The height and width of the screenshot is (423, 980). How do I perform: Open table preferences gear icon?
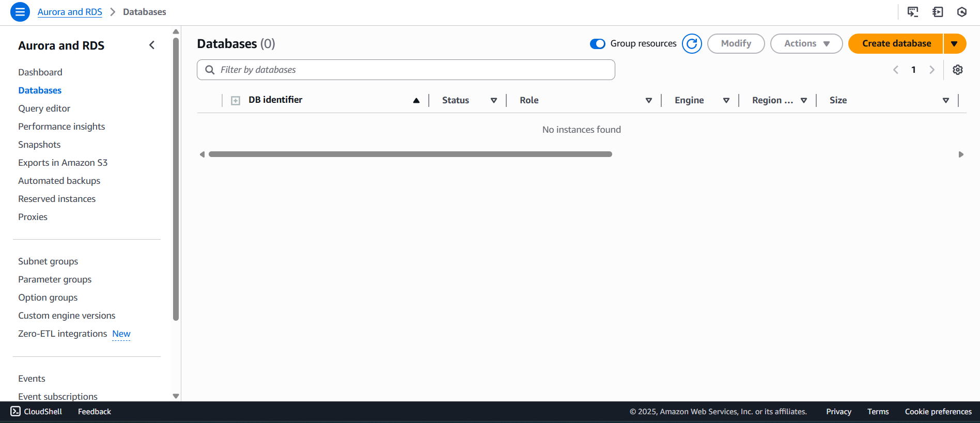pos(958,70)
